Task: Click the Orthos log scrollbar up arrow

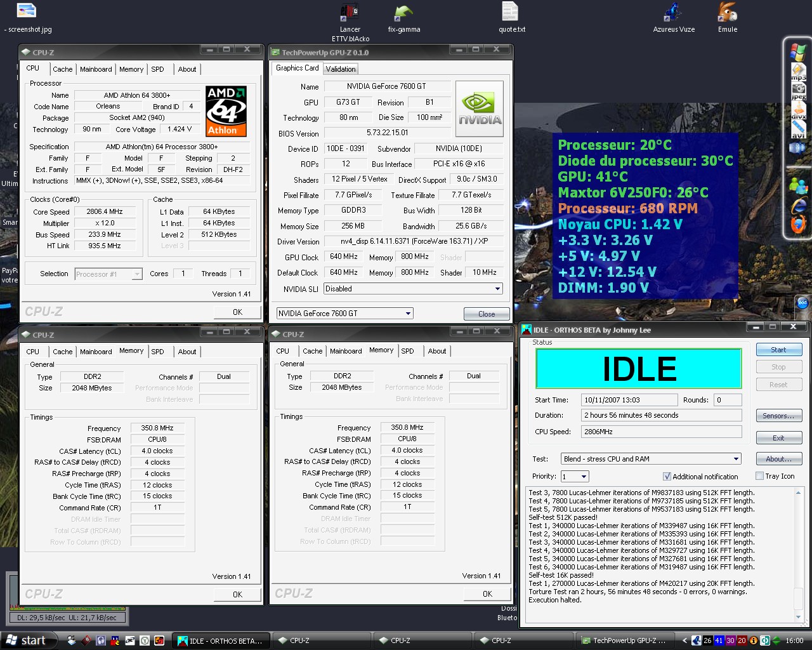Action: pos(798,492)
